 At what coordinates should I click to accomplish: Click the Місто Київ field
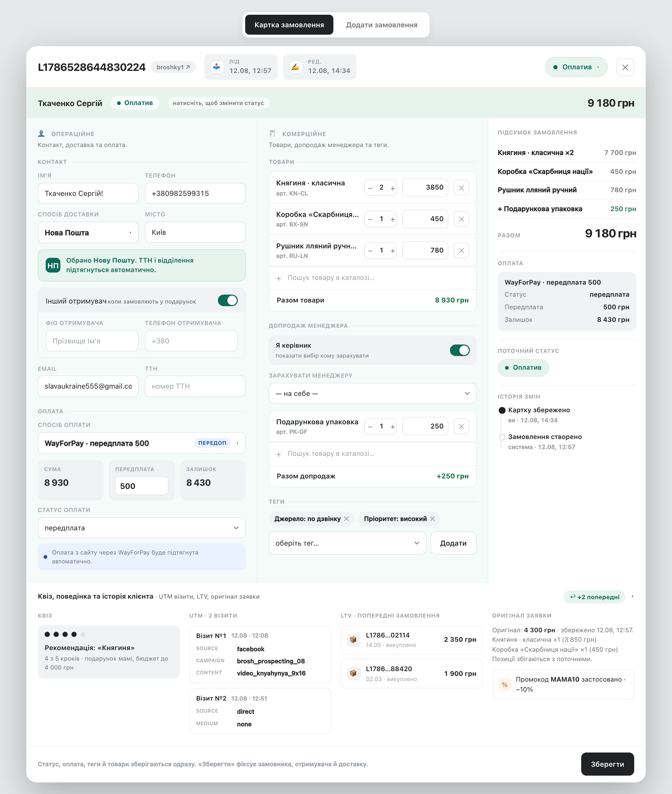tap(195, 232)
